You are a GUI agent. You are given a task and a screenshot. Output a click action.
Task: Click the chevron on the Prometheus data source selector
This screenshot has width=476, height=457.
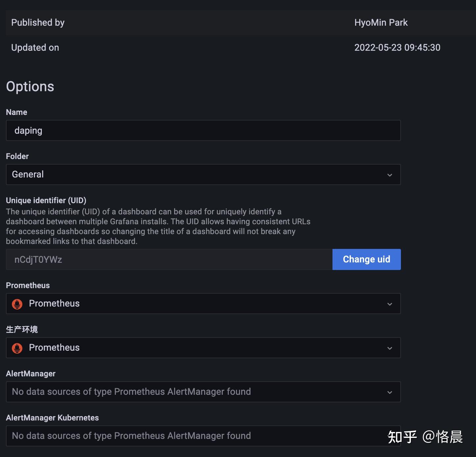click(390, 304)
